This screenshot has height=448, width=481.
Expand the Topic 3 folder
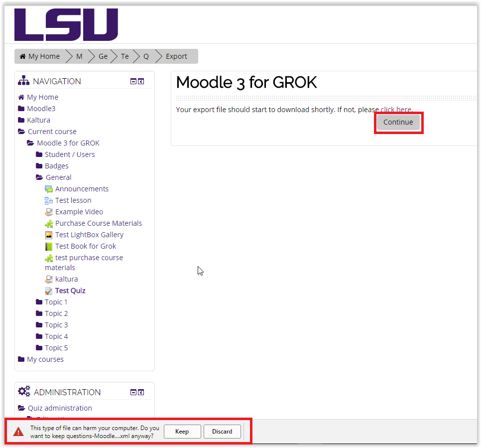[x=39, y=325]
